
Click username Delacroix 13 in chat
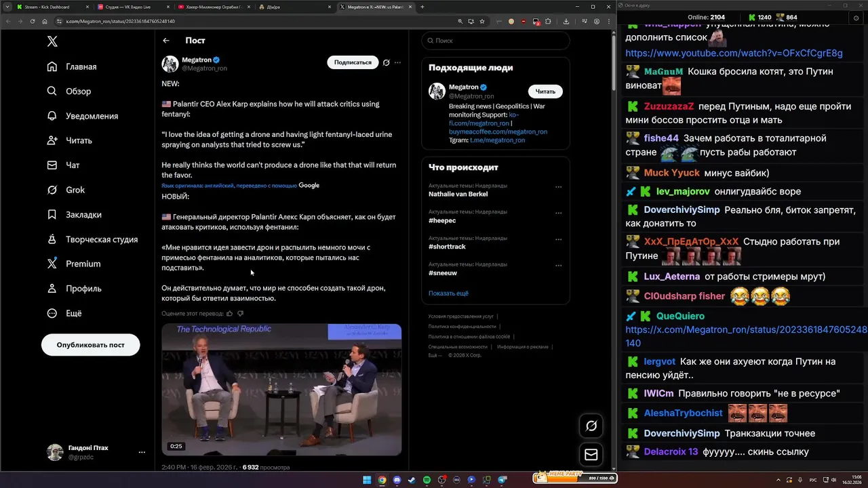pyautogui.click(x=671, y=451)
